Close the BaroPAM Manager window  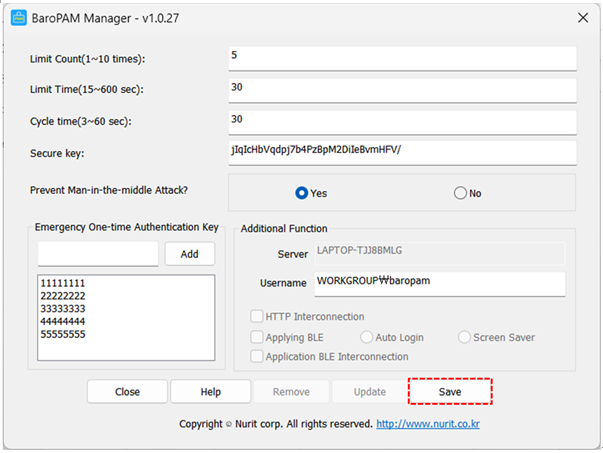[x=583, y=18]
